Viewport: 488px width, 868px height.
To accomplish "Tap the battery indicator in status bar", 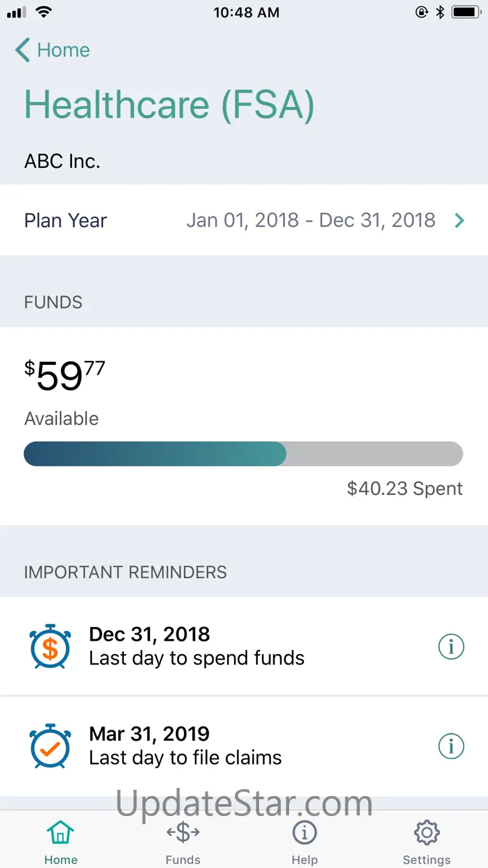I will coord(466,12).
